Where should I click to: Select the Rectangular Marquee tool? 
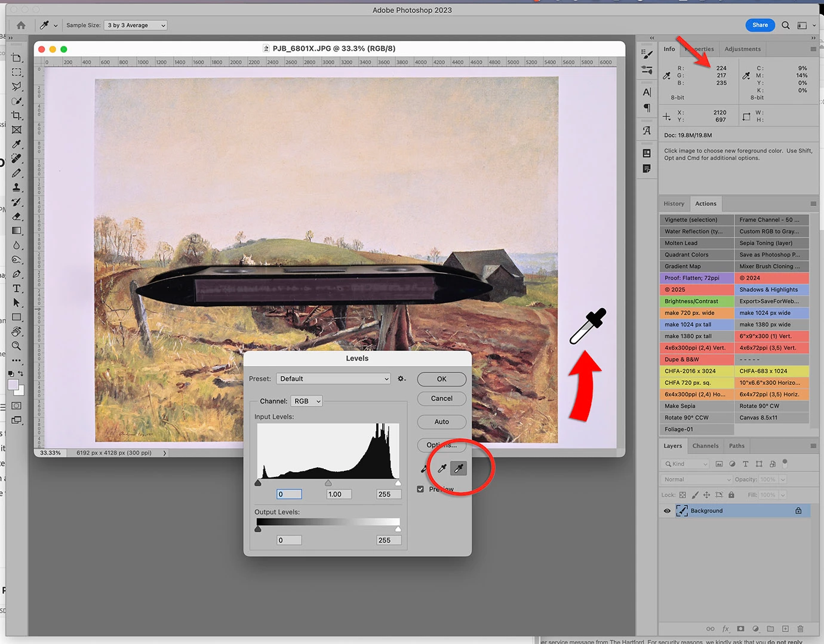click(17, 72)
